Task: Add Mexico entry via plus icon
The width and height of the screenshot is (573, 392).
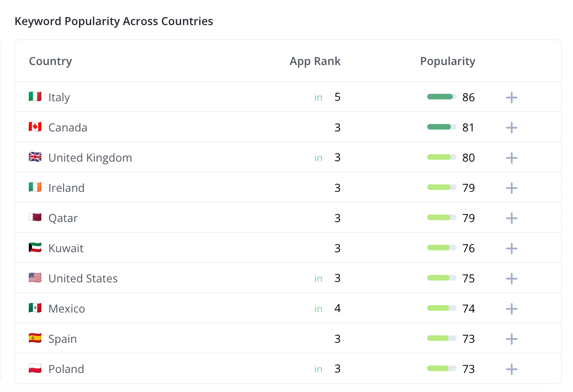Action: pos(511,309)
